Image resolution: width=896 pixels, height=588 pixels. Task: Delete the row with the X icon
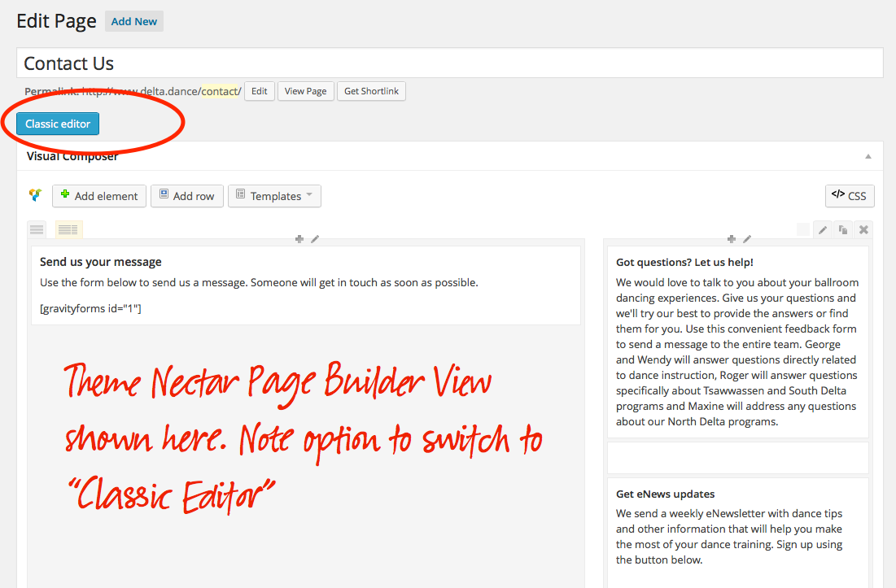[863, 230]
